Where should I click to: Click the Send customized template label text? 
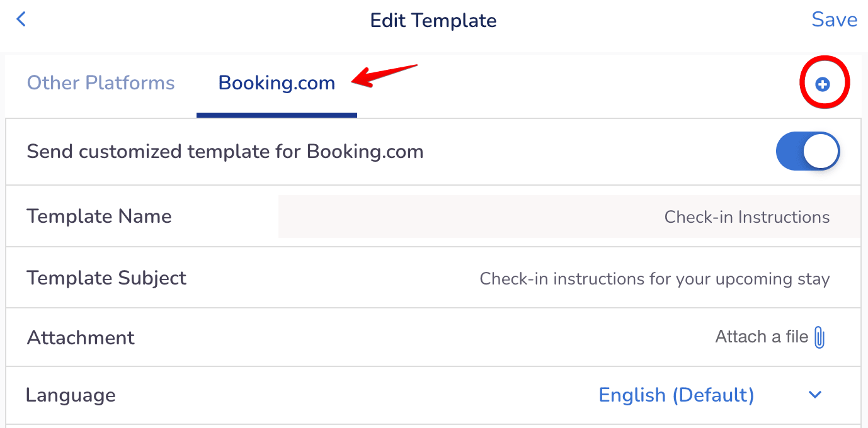[x=225, y=152]
